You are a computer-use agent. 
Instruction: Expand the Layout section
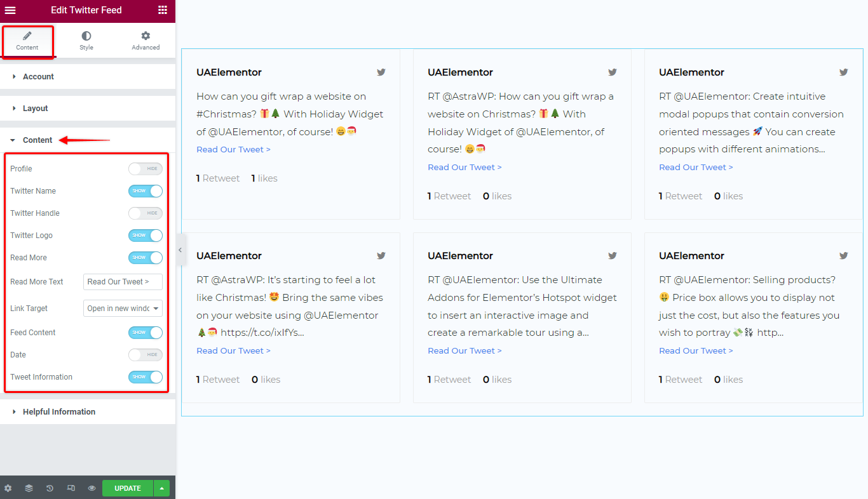pos(88,109)
